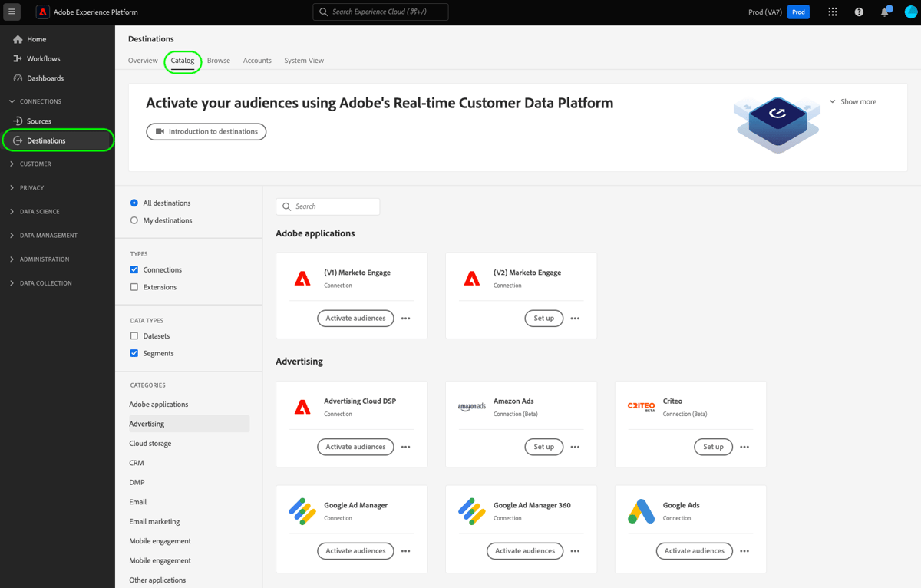Screen dimensions: 921x588
Task: Click the destinations search field
Action: [x=328, y=206]
